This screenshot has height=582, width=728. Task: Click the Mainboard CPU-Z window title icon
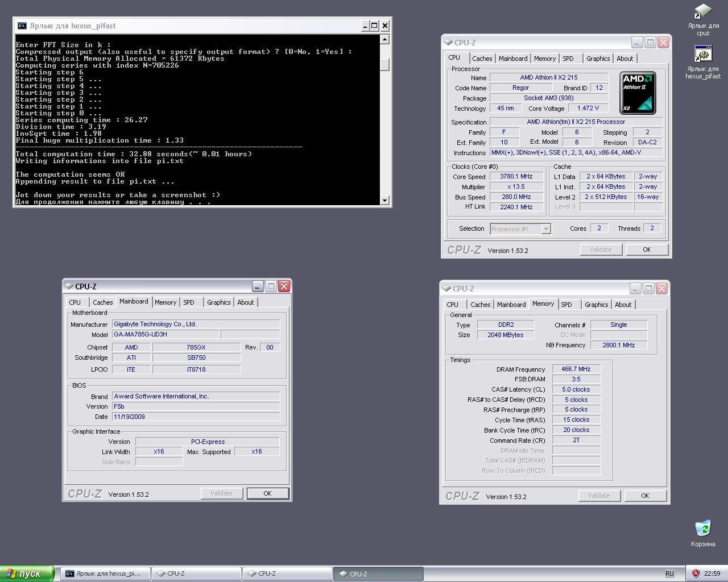[x=69, y=286]
